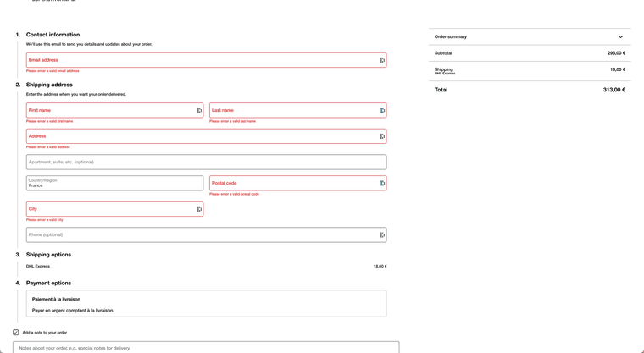Click the order notes text area

tap(206, 347)
